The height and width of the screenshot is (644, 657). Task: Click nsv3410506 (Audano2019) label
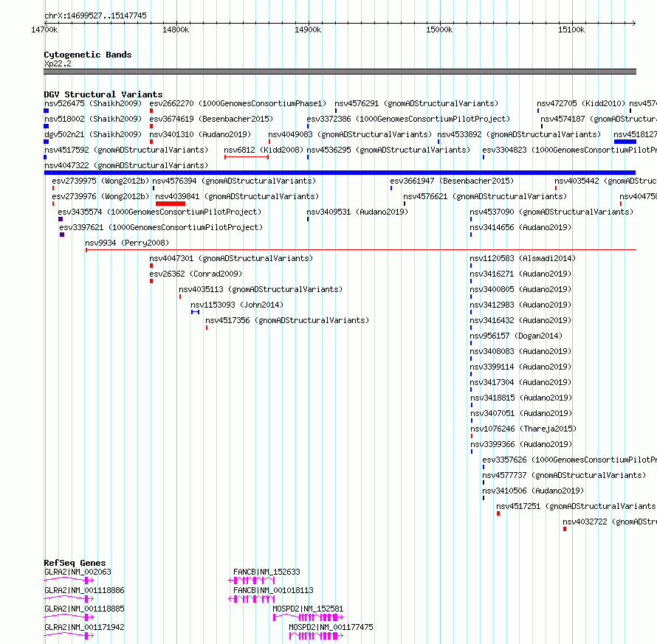pos(533,491)
